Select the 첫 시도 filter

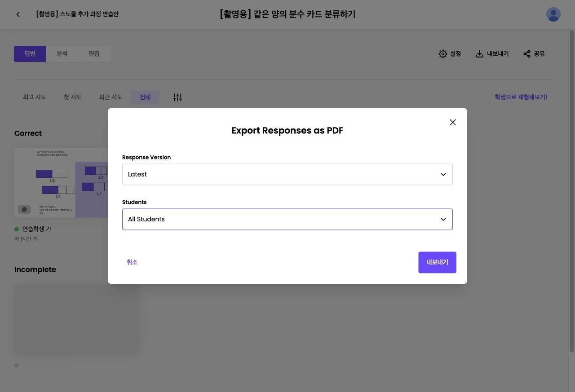[x=72, y=97]
